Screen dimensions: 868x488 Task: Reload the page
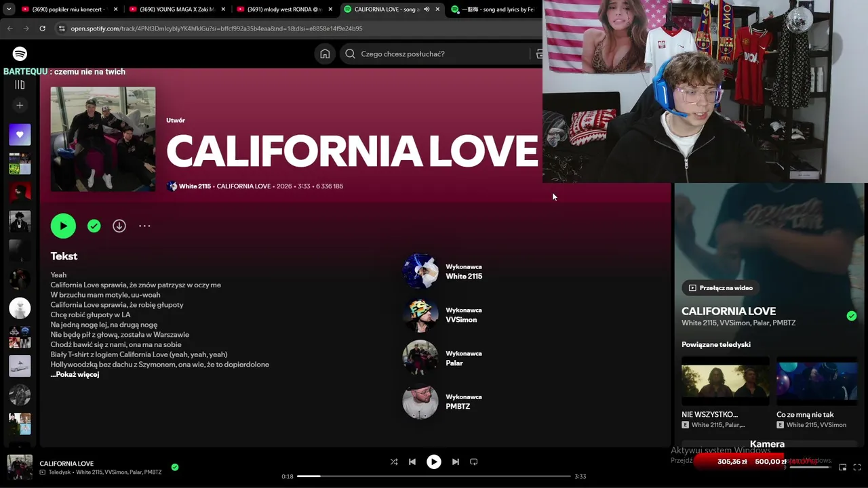click(x=42, y=28)
